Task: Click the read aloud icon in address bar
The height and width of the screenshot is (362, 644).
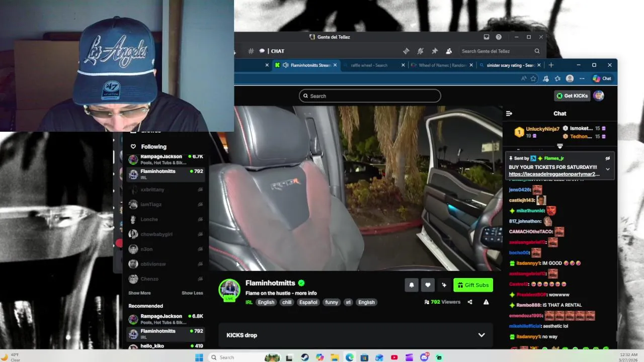Action: 524,78
